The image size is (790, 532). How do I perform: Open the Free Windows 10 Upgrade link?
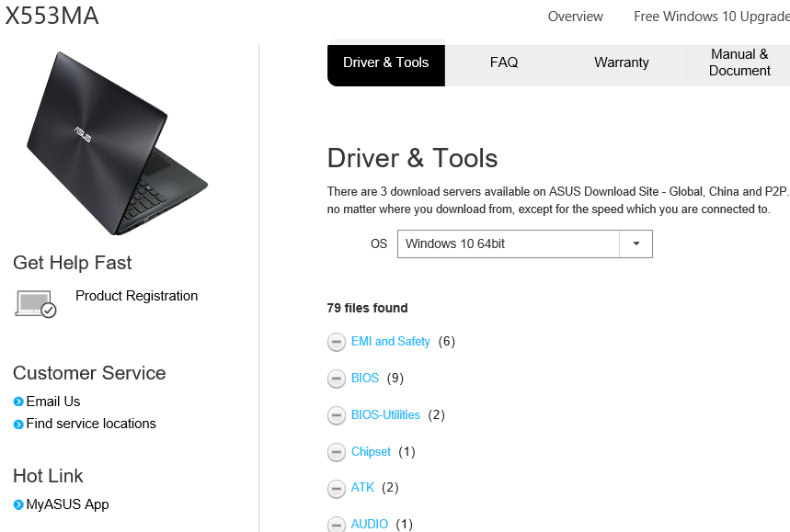pyautogui.click(x=712, y=17)
